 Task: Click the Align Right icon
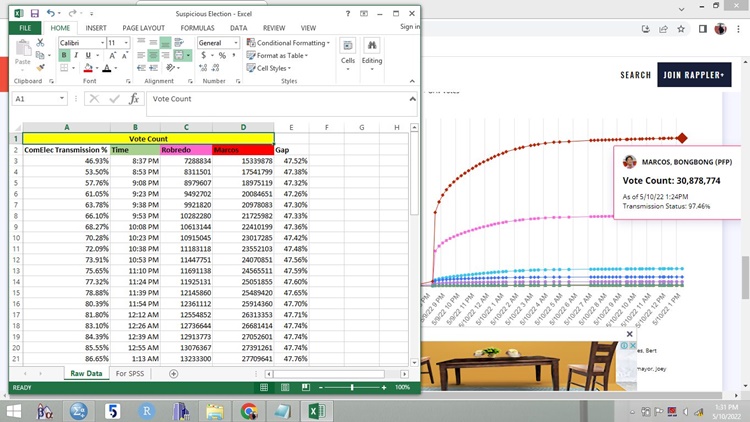165,56
